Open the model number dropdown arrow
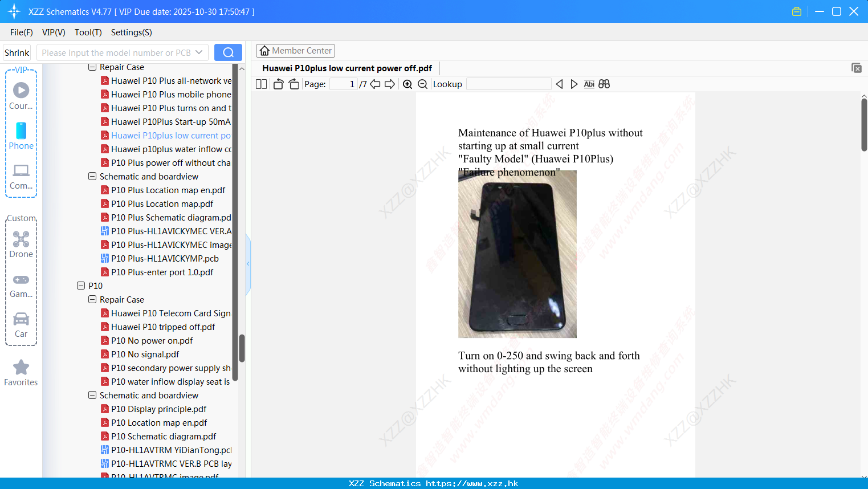 click(x=199, y=52)
